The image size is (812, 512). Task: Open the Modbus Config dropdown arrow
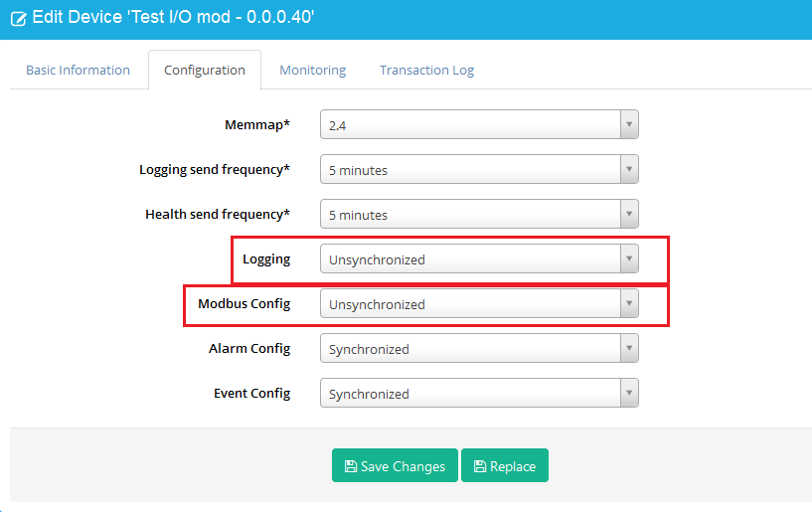pyautogui.click(x=629, y=303)
